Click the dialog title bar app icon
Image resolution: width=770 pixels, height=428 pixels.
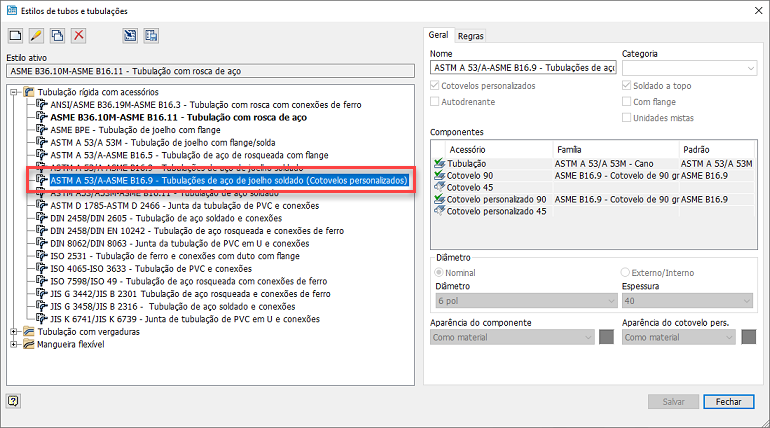pos(12,10)
